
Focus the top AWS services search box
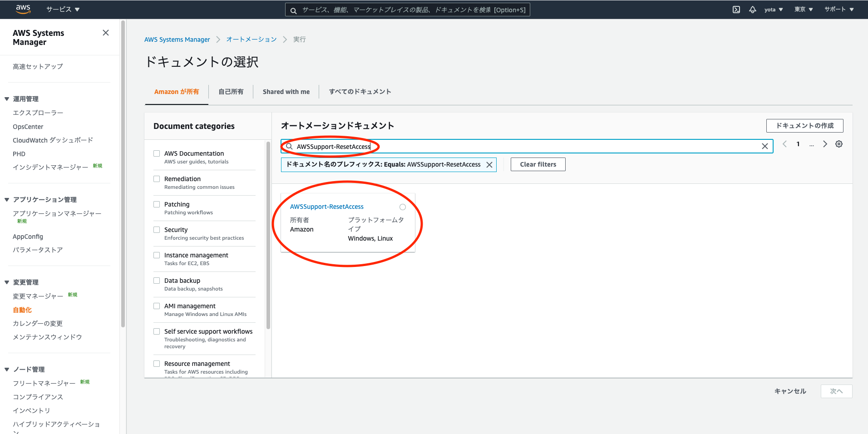pyautogui.click(x=408, y=10)
